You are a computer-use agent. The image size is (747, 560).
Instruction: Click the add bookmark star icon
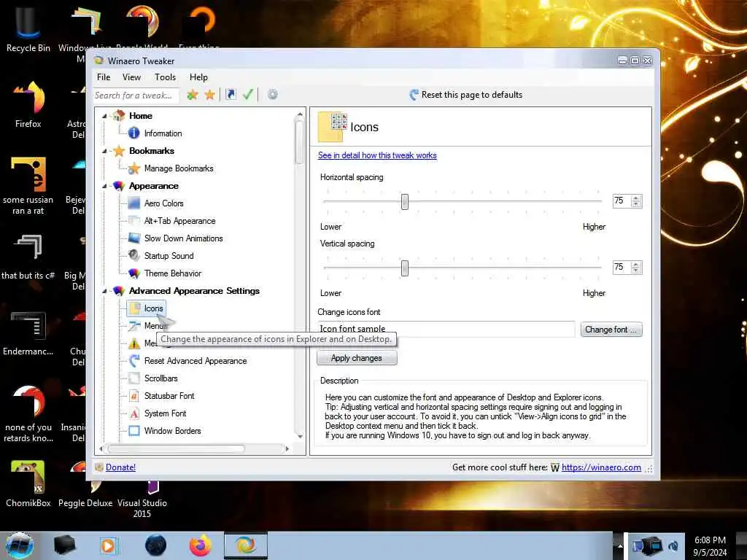coord(193,95)
